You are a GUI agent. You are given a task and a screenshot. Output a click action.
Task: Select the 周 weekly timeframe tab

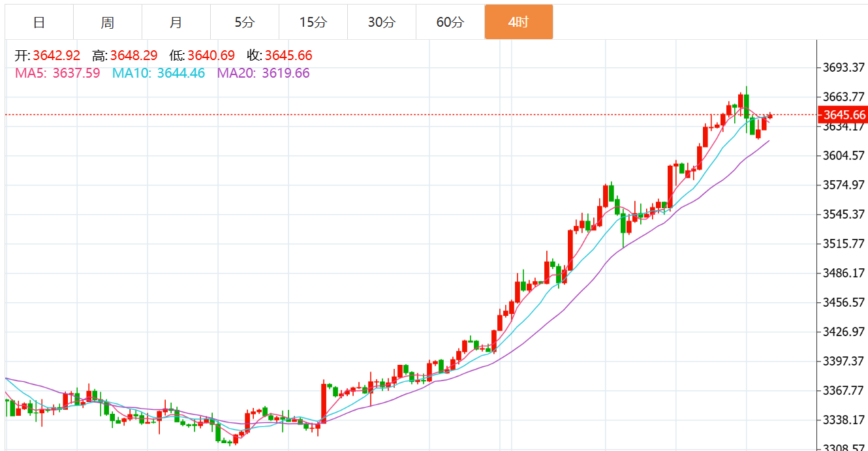click(x=108, y=22)
